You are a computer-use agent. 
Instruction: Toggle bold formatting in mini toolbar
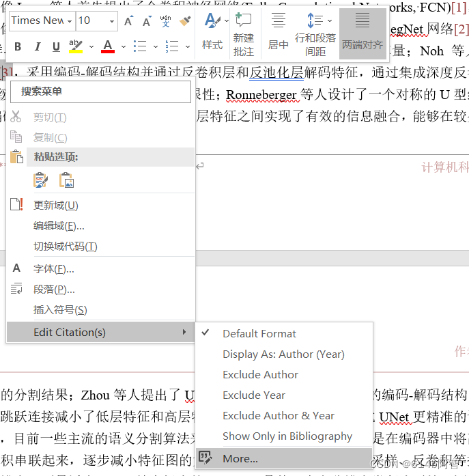click(x=18, y=46)
